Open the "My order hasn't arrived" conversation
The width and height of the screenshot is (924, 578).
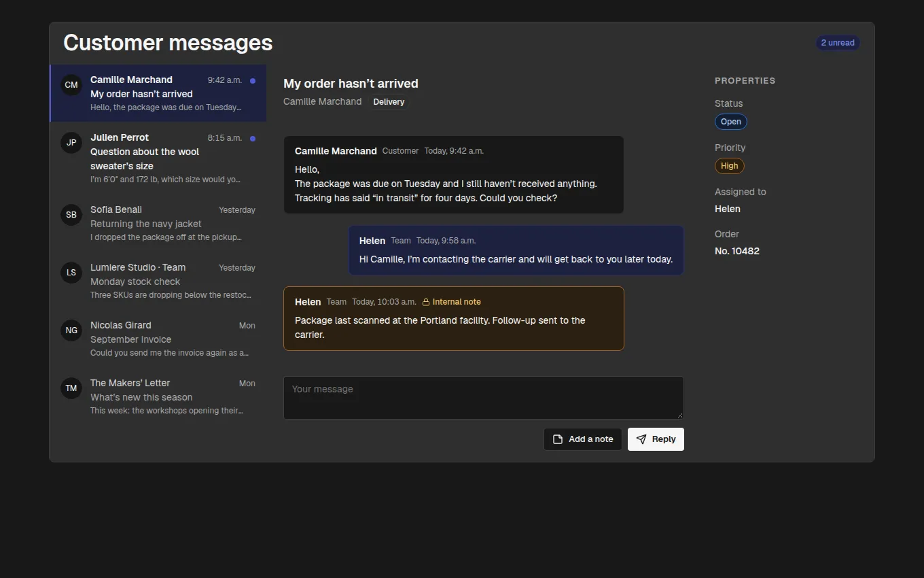158,93
